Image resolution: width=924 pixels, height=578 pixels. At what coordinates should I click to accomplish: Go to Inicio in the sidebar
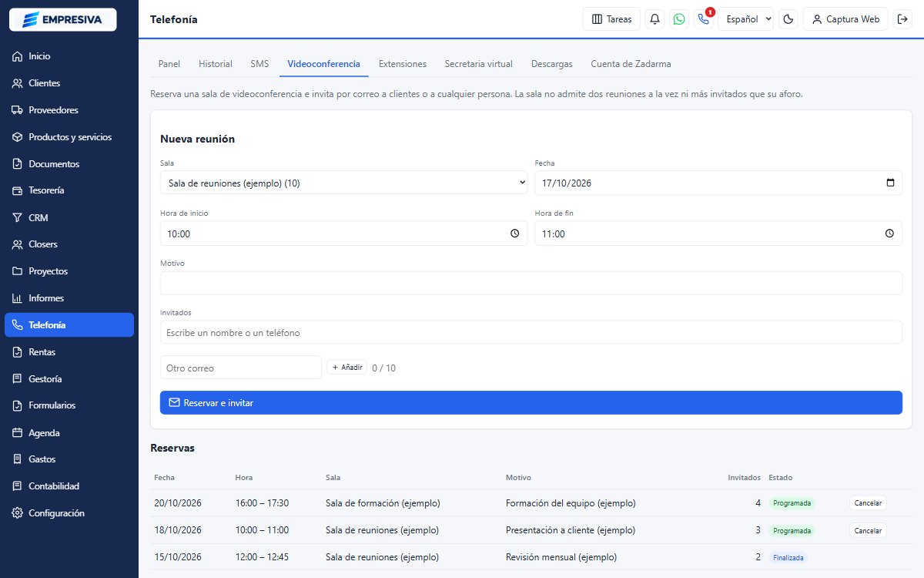(x=69, y=56)
